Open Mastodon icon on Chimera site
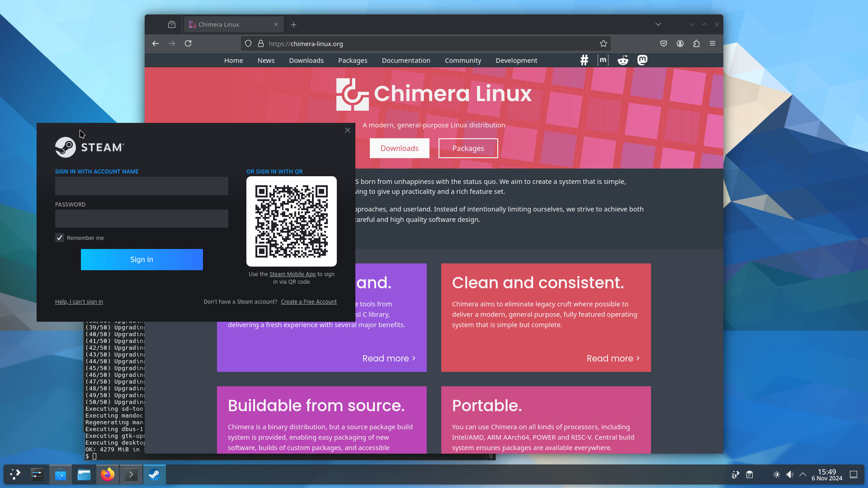The image size is (868, 488). [x=642, y=60]
